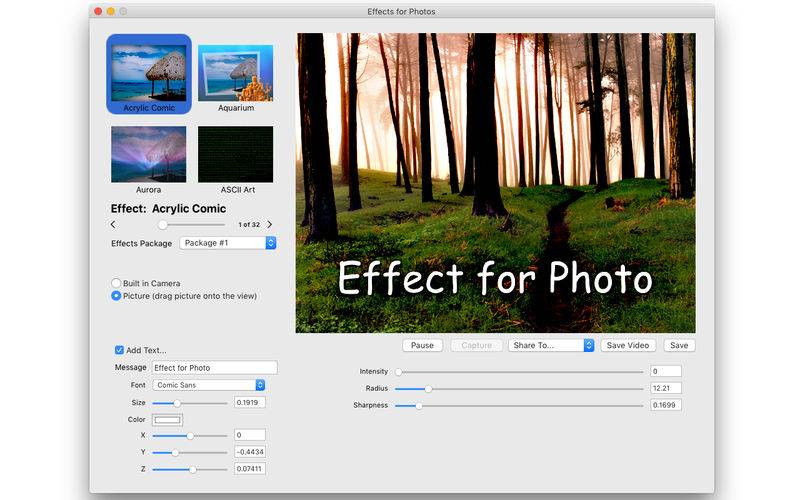
Task: Uncheck the Add Text checkbox
Action: (x=119, y=350)
